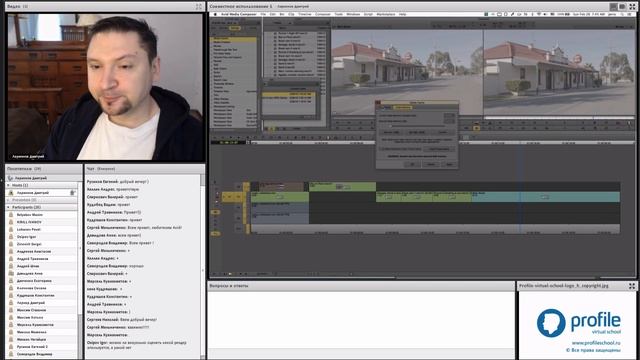Image resolution: width=640 pixels, height=360 pixels.
Task: Close the Avid dialog via red corner button
Action: 378,103
